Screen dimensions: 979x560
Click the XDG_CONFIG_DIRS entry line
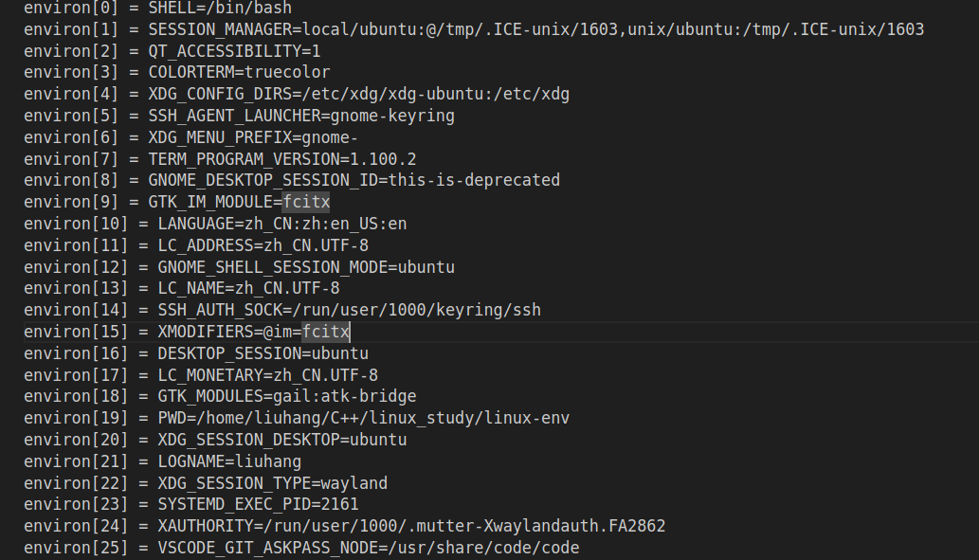[x=297, y=94]
